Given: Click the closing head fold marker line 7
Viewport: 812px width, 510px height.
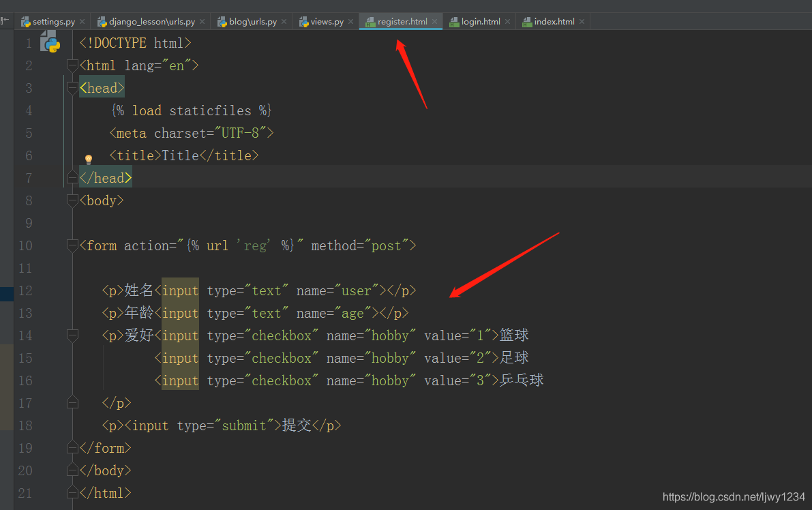Looking at the screenshot, I should tap(72, 178).
